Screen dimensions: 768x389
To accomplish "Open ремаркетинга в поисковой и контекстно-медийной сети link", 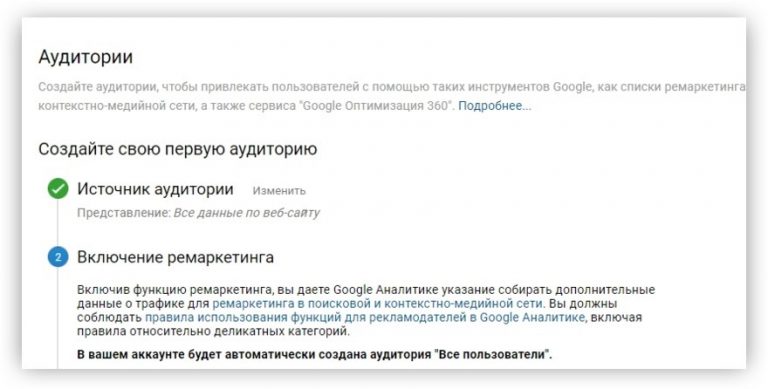I will tap(378, 303).
